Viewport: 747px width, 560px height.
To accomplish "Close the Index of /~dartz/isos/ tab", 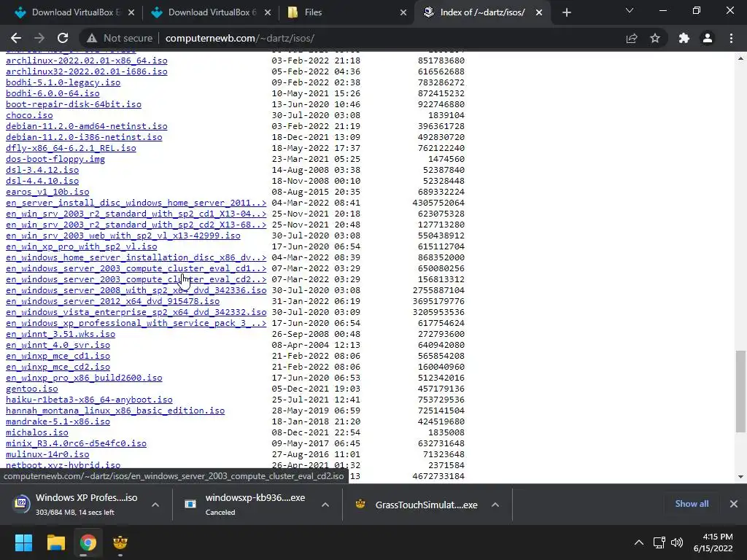I will (x=539, y=12).
